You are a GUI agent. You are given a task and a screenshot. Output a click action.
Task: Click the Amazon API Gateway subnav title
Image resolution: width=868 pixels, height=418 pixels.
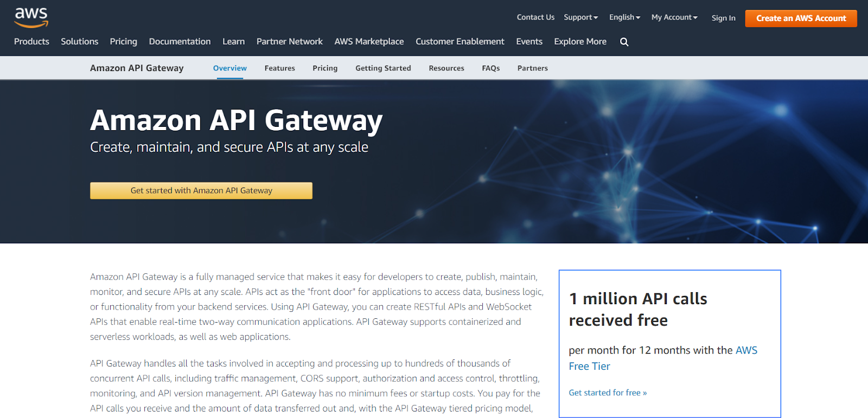coord(137,68)
